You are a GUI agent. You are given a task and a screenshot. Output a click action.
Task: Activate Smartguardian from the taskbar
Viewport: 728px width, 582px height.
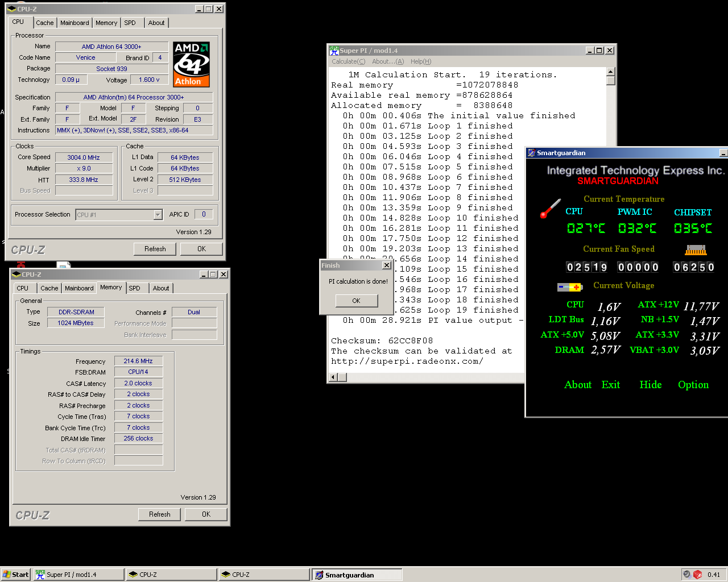click(x=357, y=575)
